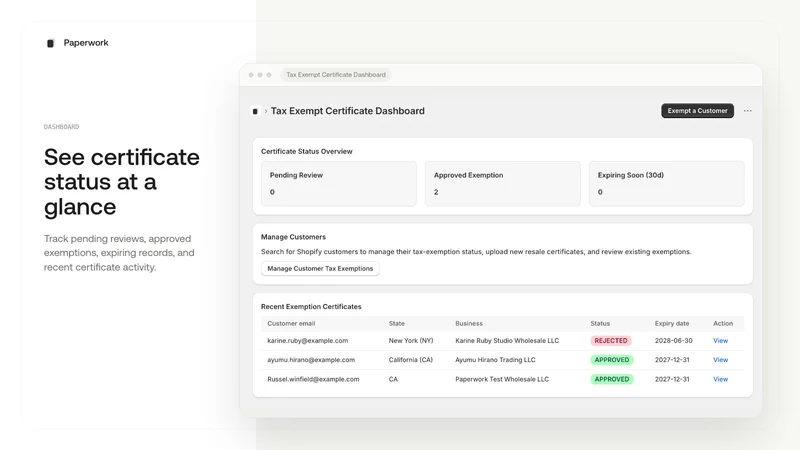800x450 pixels.
Task: Click the Status column header
Action: point(600,323)
